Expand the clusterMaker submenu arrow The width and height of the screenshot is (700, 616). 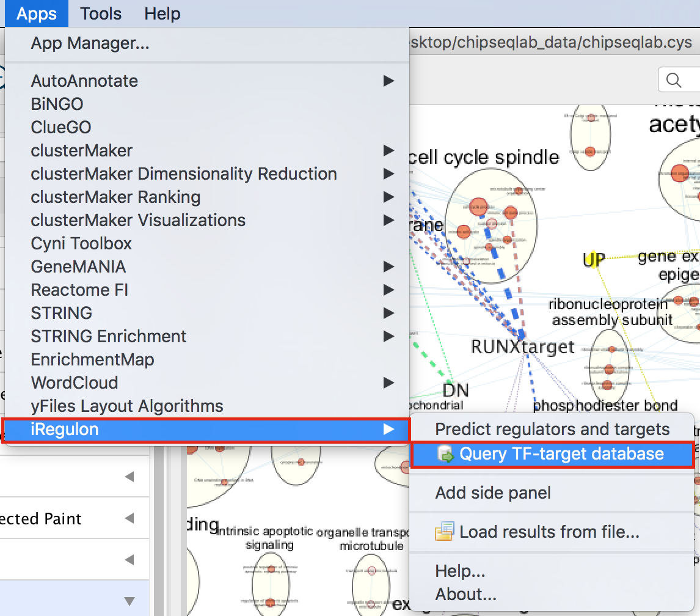pos(388,150)
